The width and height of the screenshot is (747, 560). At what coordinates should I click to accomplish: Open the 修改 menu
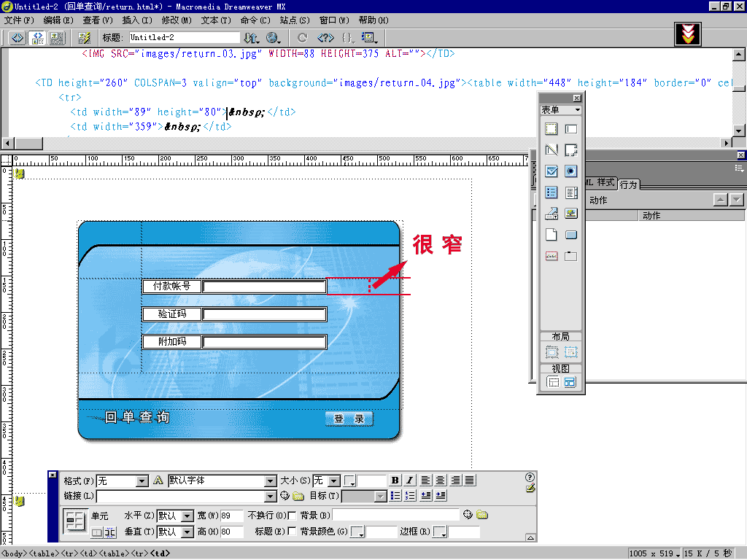point(175,20)
